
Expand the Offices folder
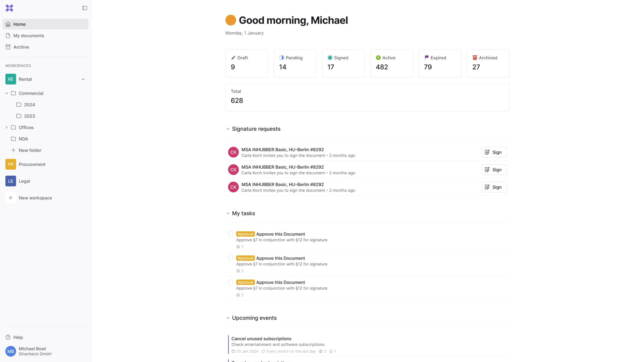click(x=7, y=127)
